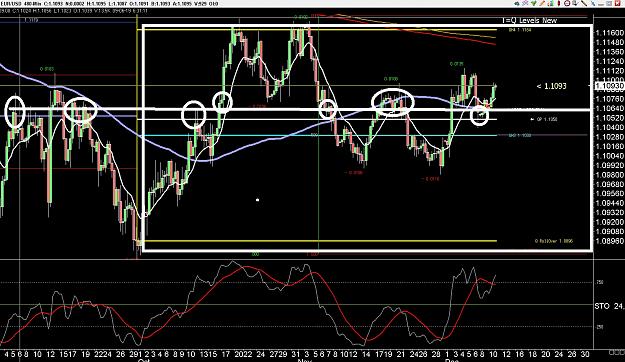Click the crosshair pin tool icon
Image resolution: width=625 pixels, height=362 pixels.
pyautogui.click(x=525, y=3)
